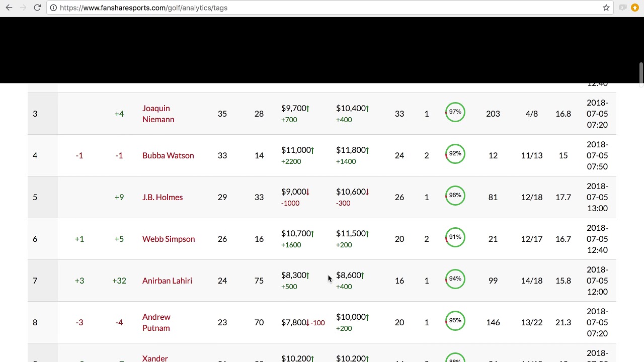Open Anirban Lahiri player link

(167, 281)
